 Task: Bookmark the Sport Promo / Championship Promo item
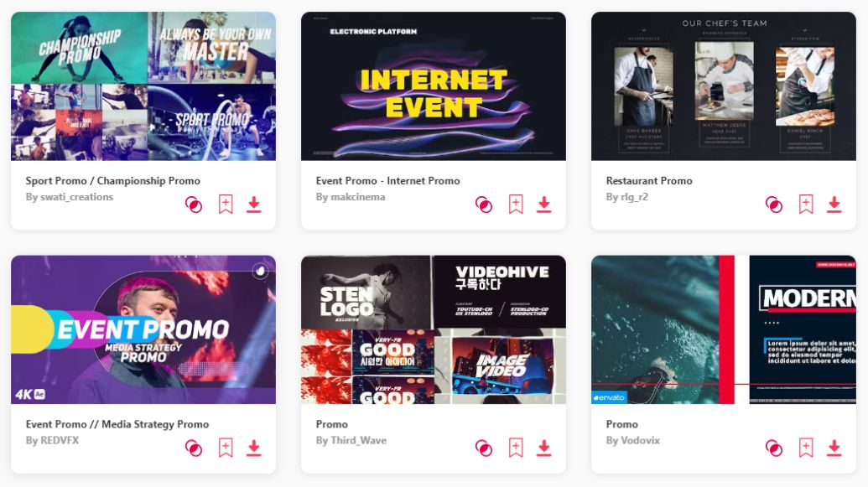[x=226, y=205]
